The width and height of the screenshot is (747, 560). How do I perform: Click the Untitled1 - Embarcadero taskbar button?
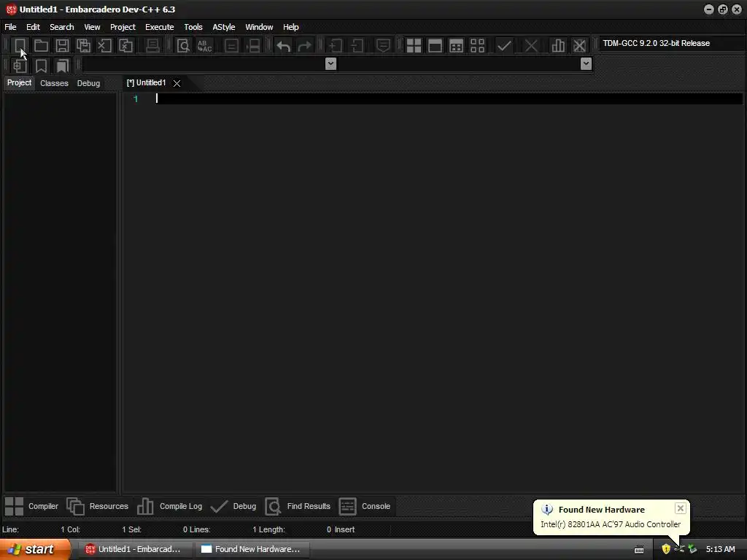tap(133, 549)
